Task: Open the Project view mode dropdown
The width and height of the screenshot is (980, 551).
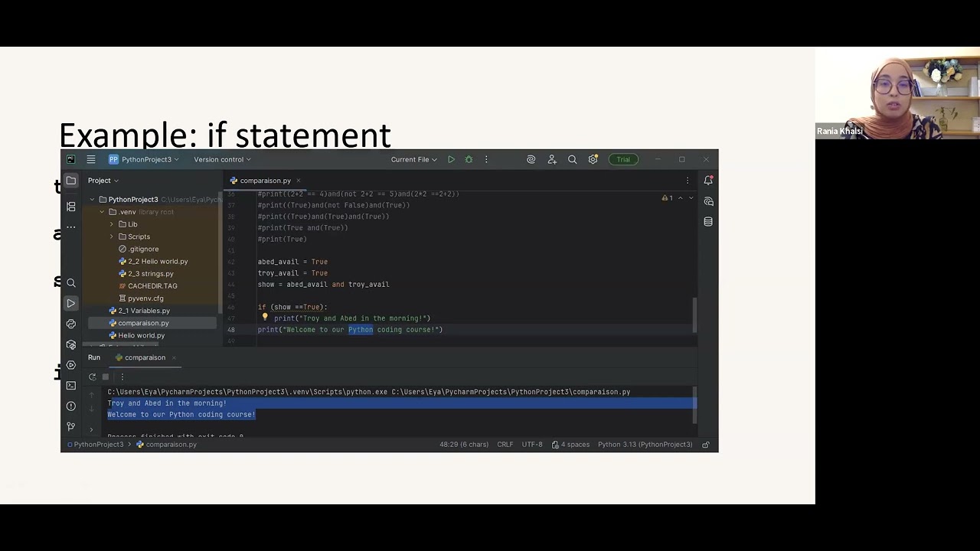Action: [x=103, y=181]
